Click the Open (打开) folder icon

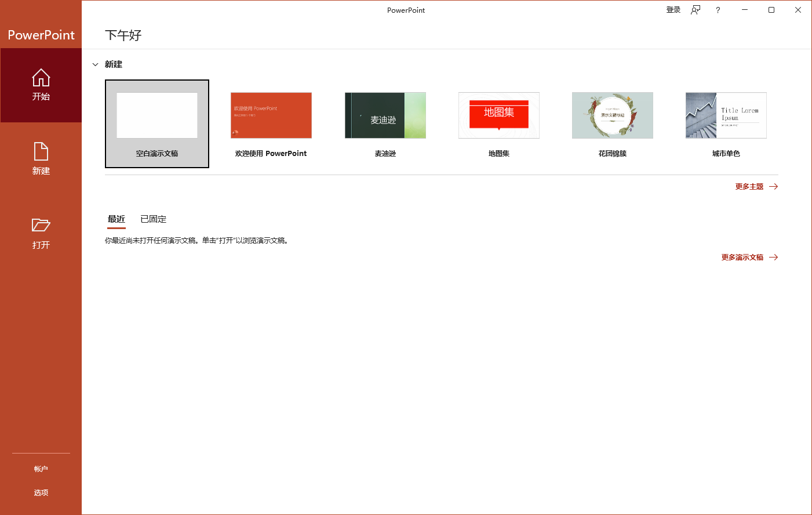pos(41,225)
